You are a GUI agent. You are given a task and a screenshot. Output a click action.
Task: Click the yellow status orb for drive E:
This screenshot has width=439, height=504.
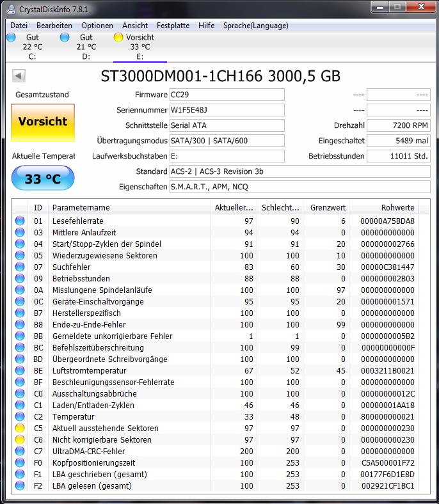pos(118,37)
